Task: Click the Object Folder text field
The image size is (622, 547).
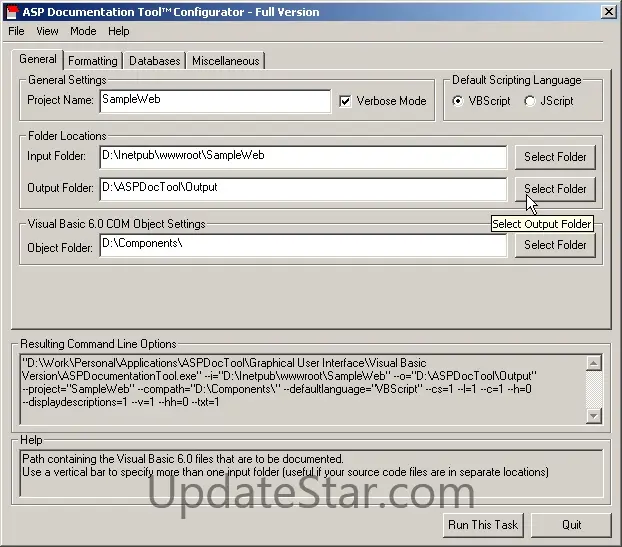Action: pos(303,246)
